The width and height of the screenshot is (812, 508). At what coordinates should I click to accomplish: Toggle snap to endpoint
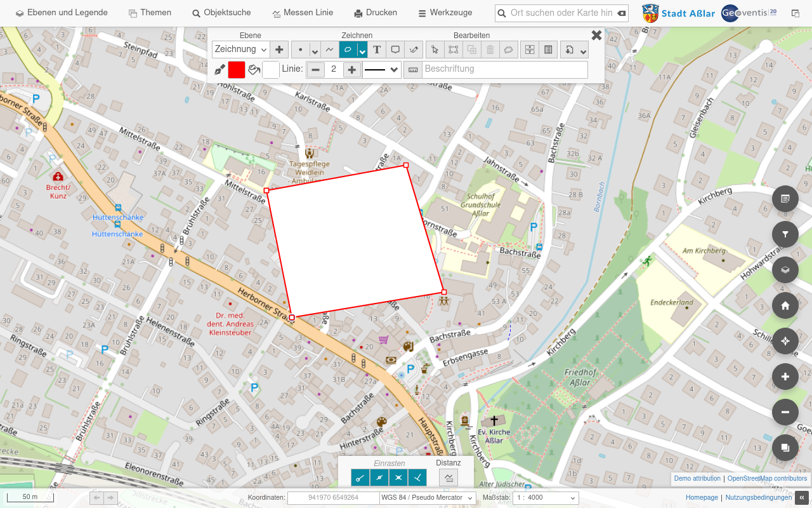(360, 478)
